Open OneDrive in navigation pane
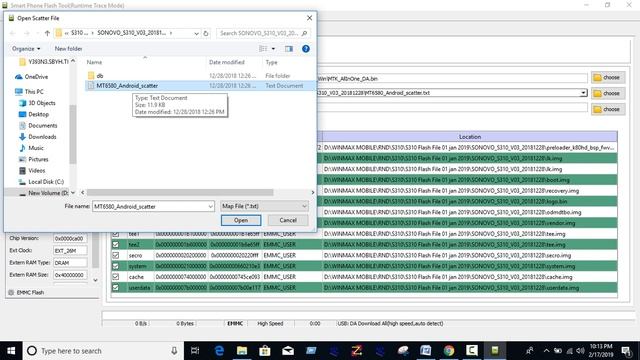 click(x=36, y=77)
